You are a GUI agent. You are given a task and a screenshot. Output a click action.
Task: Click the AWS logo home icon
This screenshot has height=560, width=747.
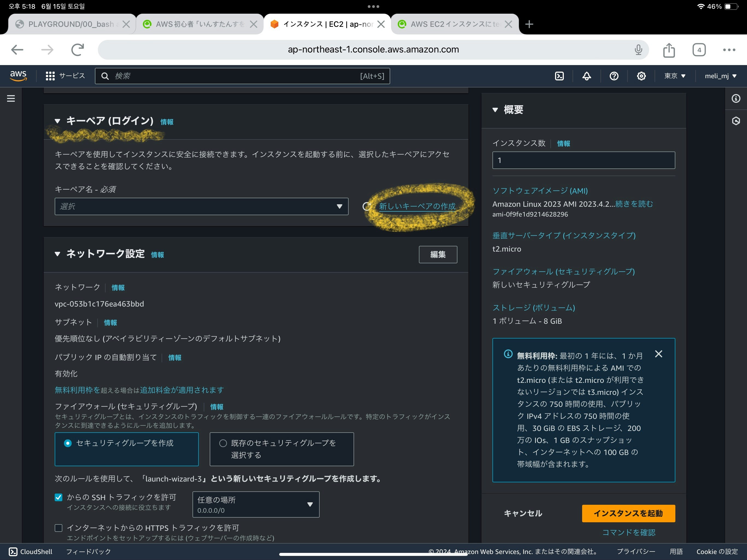coord(18,76)
